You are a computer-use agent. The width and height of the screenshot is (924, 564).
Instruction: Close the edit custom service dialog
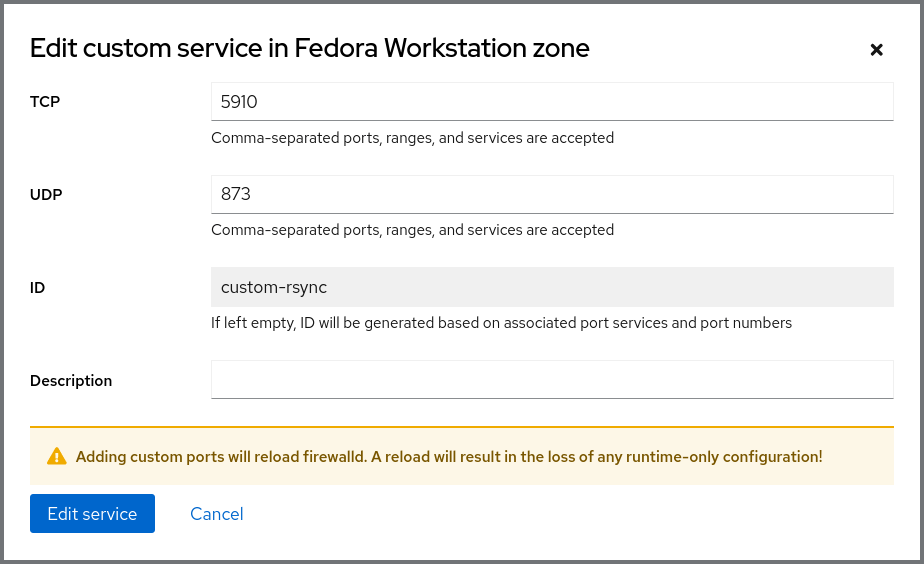point(876,50)
